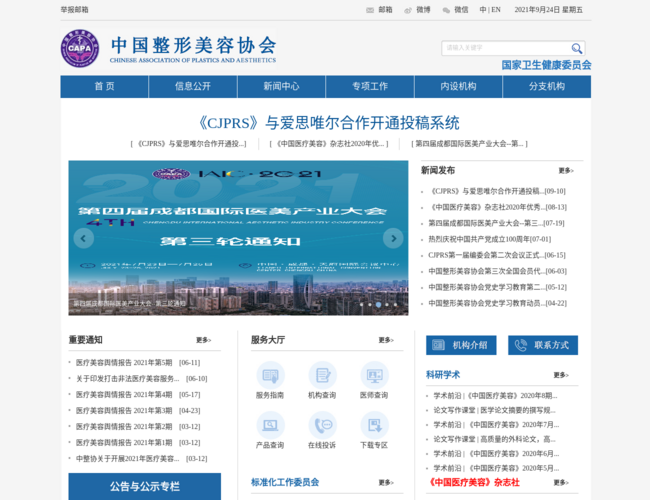Click the search magnifier icon
This screenshot has height=500, width=650.
click(577, 48)
